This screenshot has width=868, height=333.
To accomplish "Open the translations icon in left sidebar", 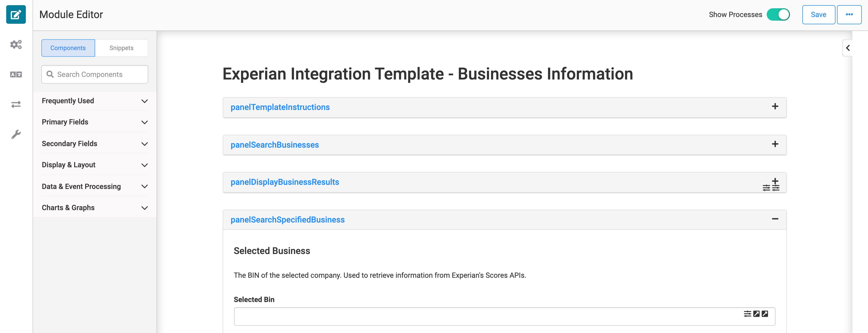I will 16,74.
